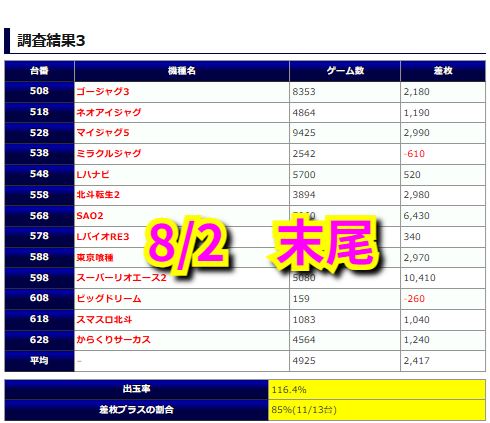
Task: Select machine number 608 cell
Action: 39,299
